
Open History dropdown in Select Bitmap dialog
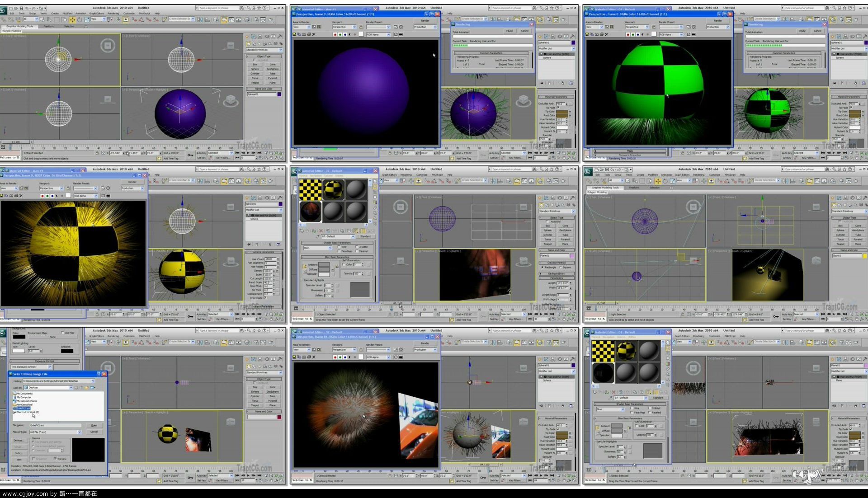click(x=59, y=381)
